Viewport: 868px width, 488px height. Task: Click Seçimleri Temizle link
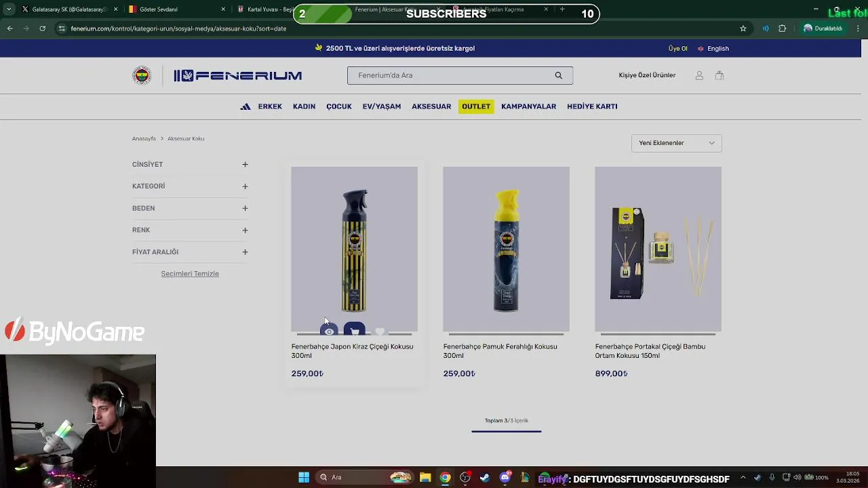click(x=190, y=274)
